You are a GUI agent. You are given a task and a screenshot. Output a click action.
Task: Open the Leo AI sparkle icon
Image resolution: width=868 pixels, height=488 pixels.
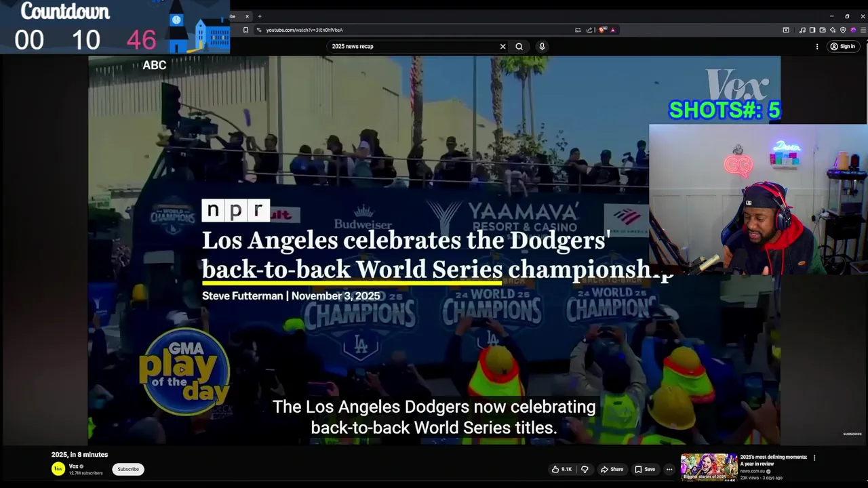coord(833,30)
